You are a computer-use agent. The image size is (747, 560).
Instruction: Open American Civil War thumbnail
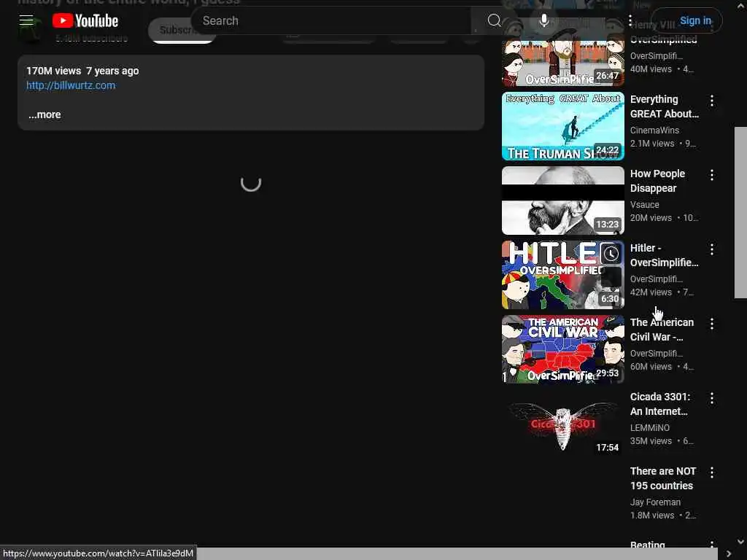[x=562, y=349]
